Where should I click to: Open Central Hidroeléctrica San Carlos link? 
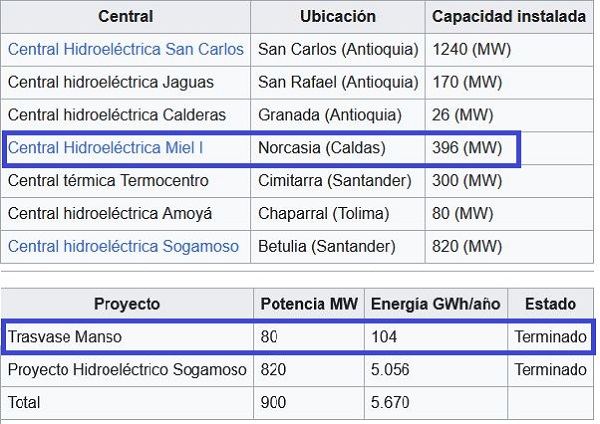125,49
